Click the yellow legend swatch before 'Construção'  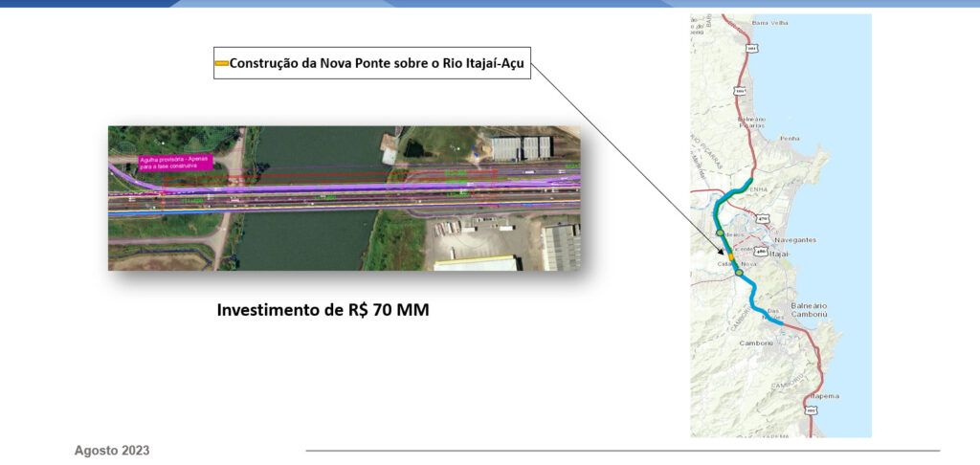222,63
